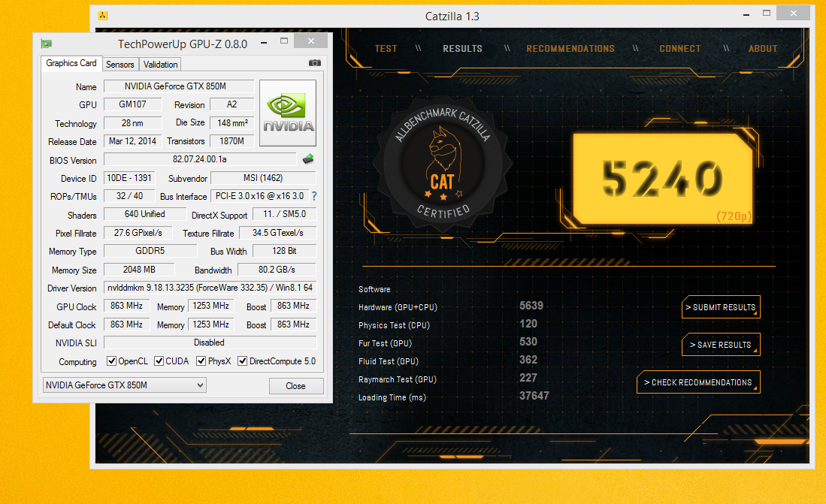The width and height of the screenshot is (826, 504).
Task: Click the Memory Size value 2048 MB
Action: coord(139,270)
